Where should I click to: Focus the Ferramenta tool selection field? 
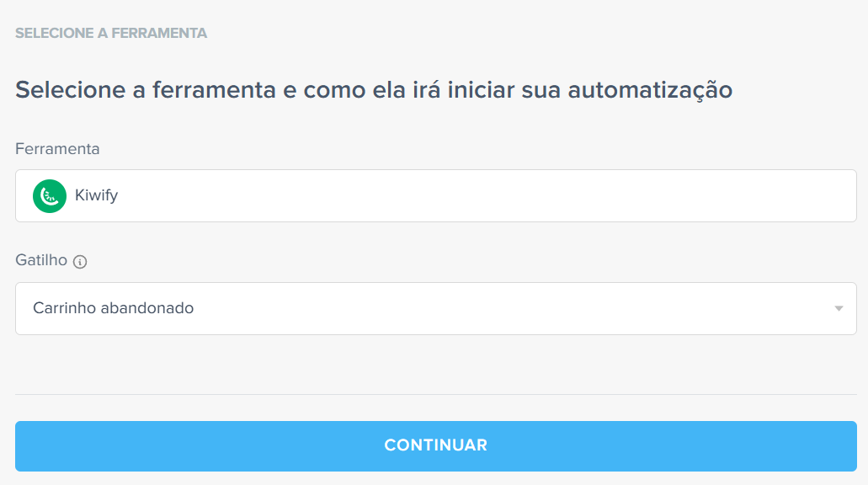435,196
